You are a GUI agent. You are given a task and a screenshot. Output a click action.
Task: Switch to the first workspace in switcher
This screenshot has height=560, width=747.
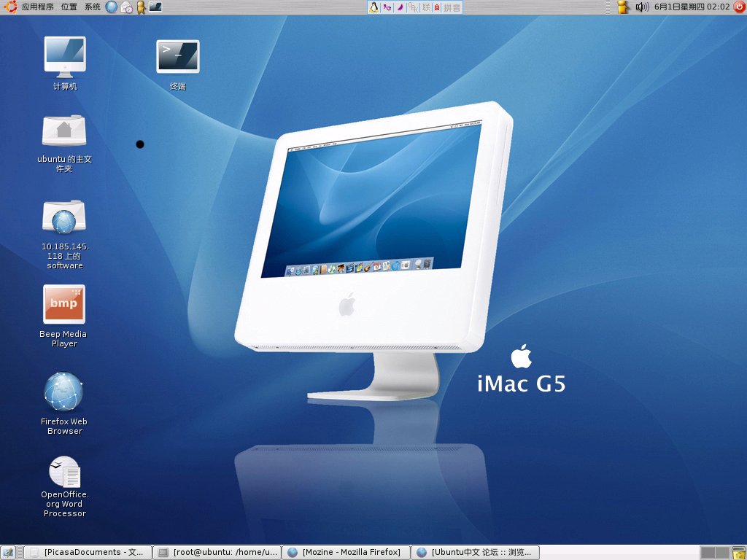point(708,553)
